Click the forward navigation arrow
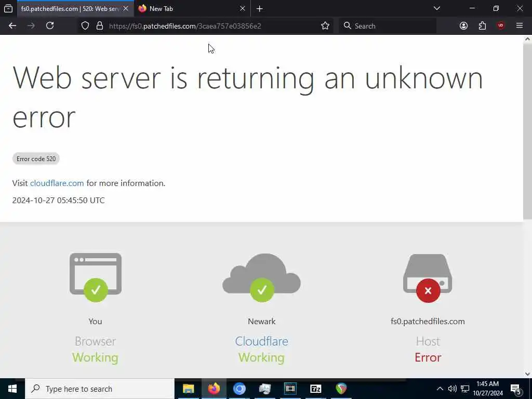The height and width of the screenshot is (399, 532). [x=31, y=26]
